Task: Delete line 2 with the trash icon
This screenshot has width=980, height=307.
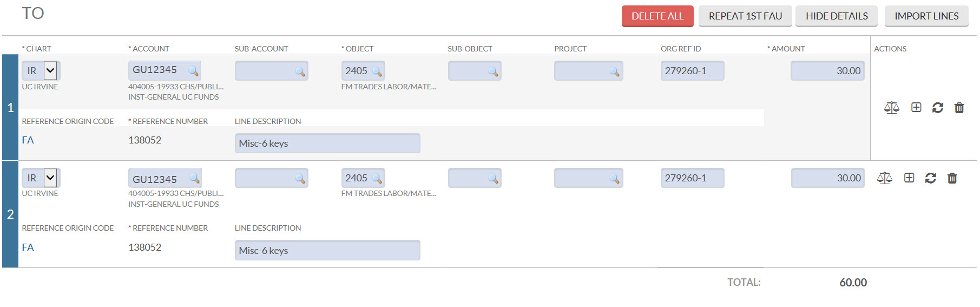Action: 952,178
